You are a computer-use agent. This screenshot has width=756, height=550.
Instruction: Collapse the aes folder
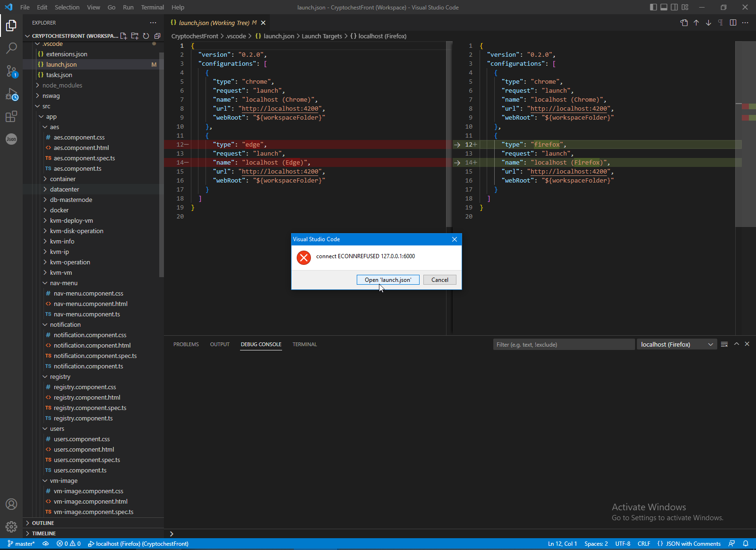pos(90,127)
